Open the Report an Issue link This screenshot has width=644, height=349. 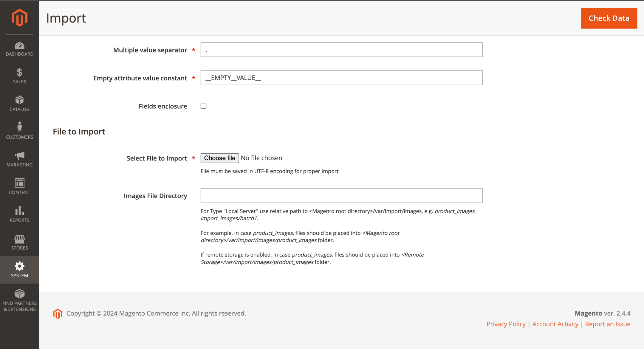click(x=608, y=324)
